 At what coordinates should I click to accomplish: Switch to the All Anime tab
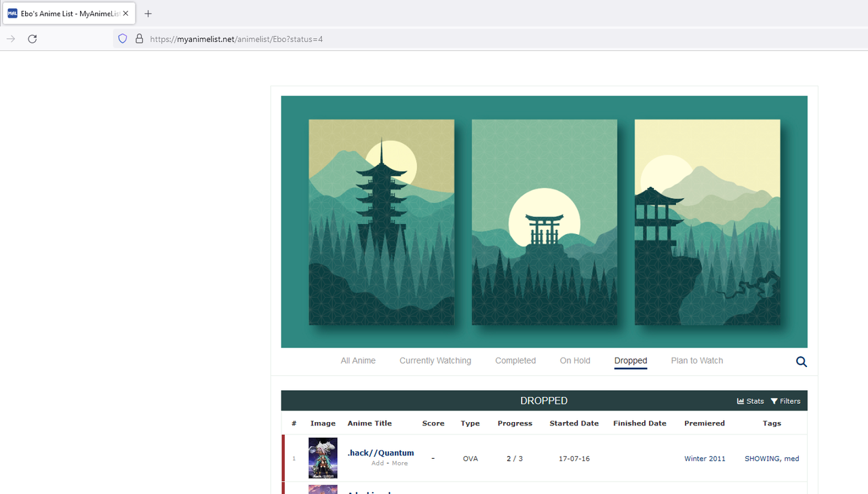coord(358,361)
